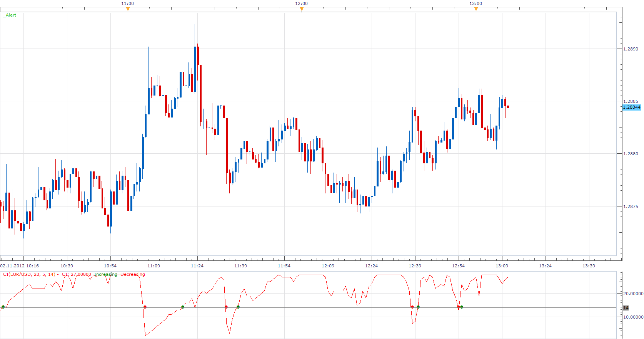Click the red signal dot near 12:38
This screenshot has height=339, width=644.
coord(412,307)
